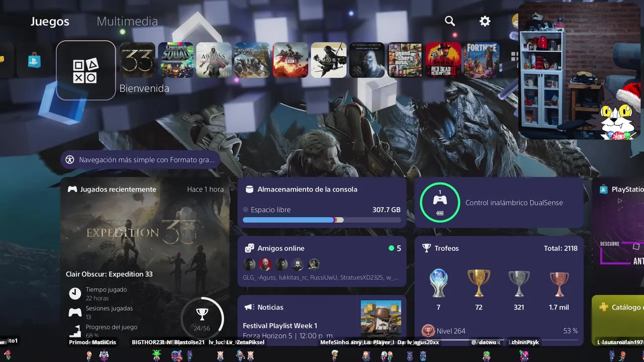Viewport: 644px width, 362px height.
Task: Select the Monster Hunter game tile
Action: [x=252, y=60]
